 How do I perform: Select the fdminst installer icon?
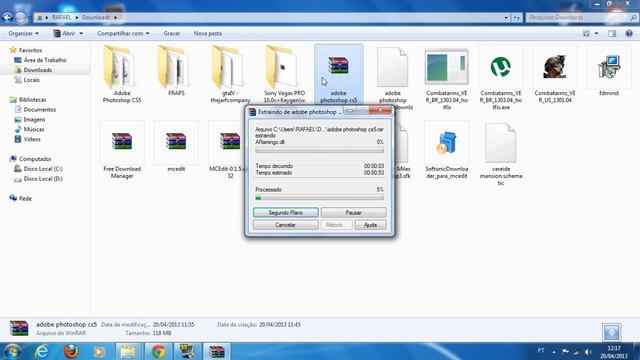point(609,71)
